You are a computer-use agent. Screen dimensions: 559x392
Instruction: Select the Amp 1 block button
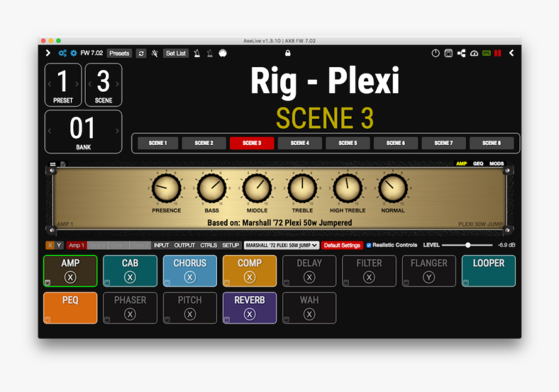[76, 245]
